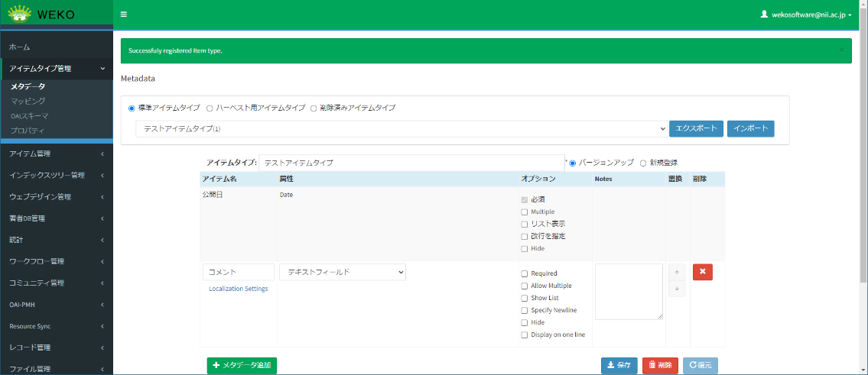Click the WEKO logo icon

pos(20,14)
